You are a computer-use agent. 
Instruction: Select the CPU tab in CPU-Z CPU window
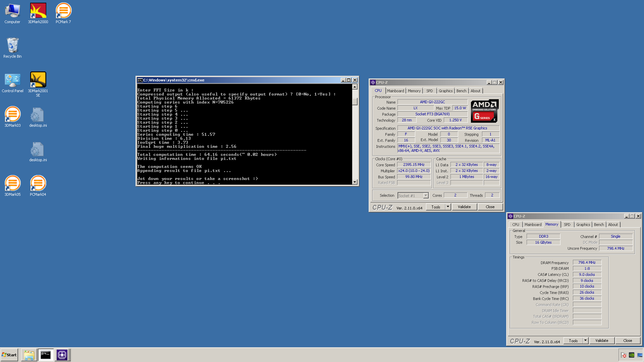coord(378,90)
